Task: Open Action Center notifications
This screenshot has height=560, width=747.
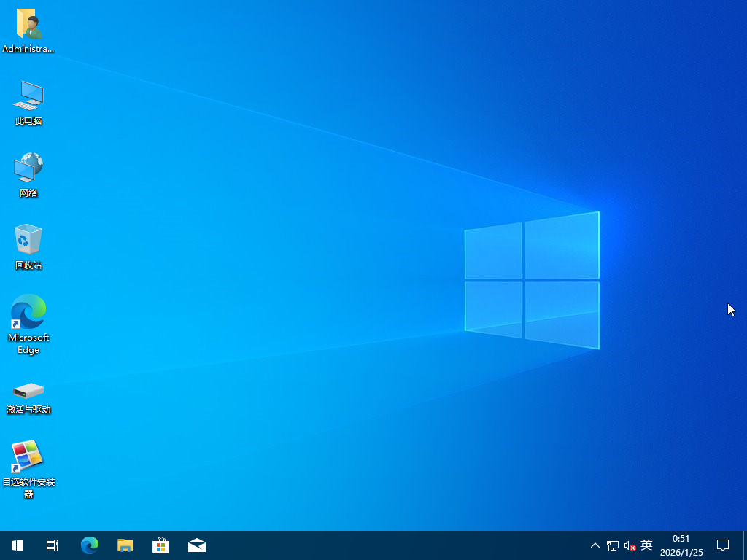Action: pyautogui.click(x=722, y=545)
